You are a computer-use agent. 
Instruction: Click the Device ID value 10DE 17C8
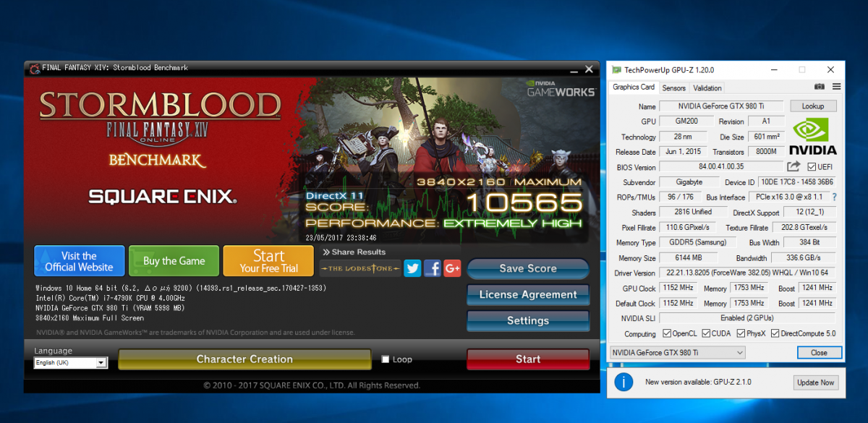click(796, 182)
